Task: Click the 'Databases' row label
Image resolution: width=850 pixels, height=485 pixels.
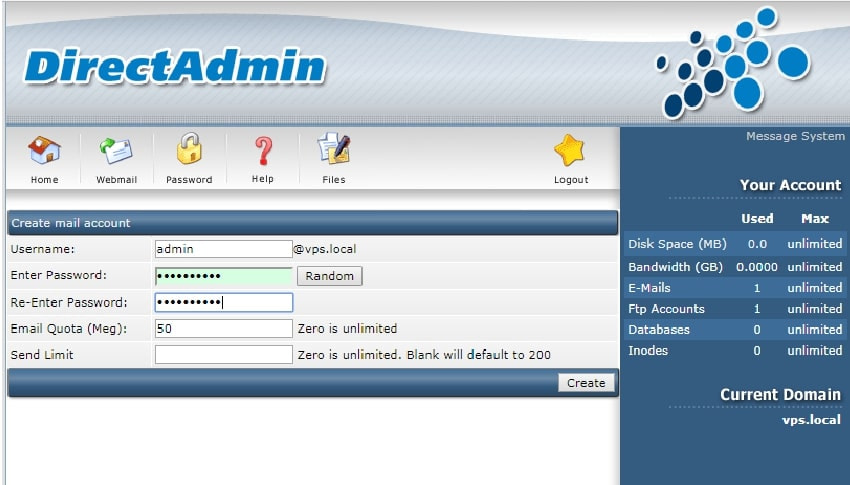Action: (659, 329)
